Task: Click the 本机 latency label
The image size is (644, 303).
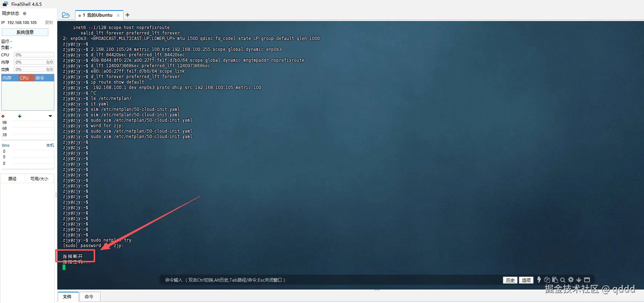Action: (x=50, y=145)
